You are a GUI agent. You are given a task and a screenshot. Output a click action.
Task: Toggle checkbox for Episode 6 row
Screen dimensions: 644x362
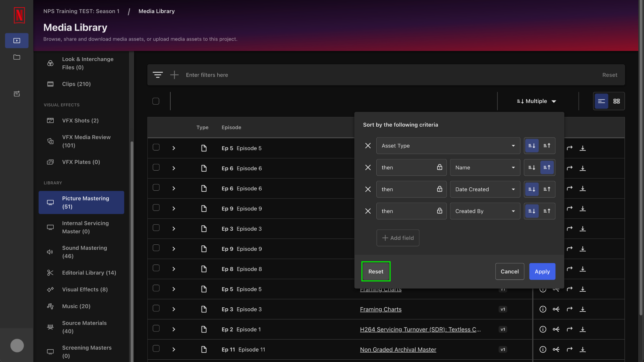coord(155,168)
